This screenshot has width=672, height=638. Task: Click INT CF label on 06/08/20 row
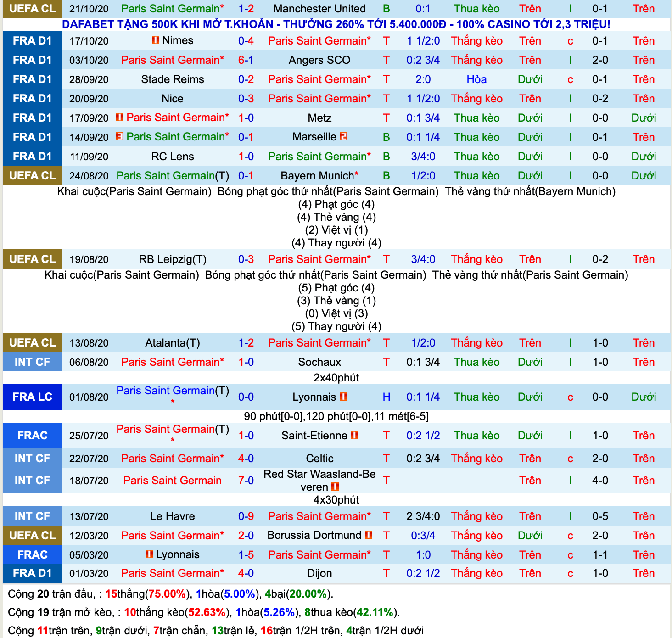(x=32, y=362)
